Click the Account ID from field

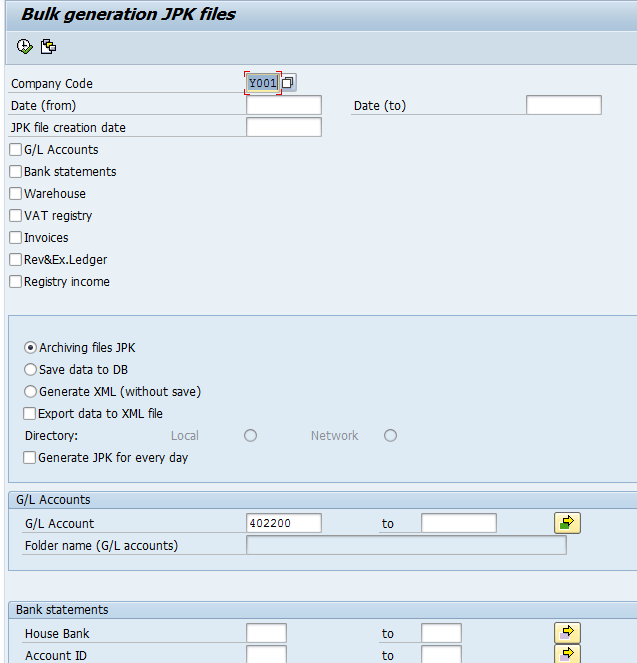click(266, 655)
